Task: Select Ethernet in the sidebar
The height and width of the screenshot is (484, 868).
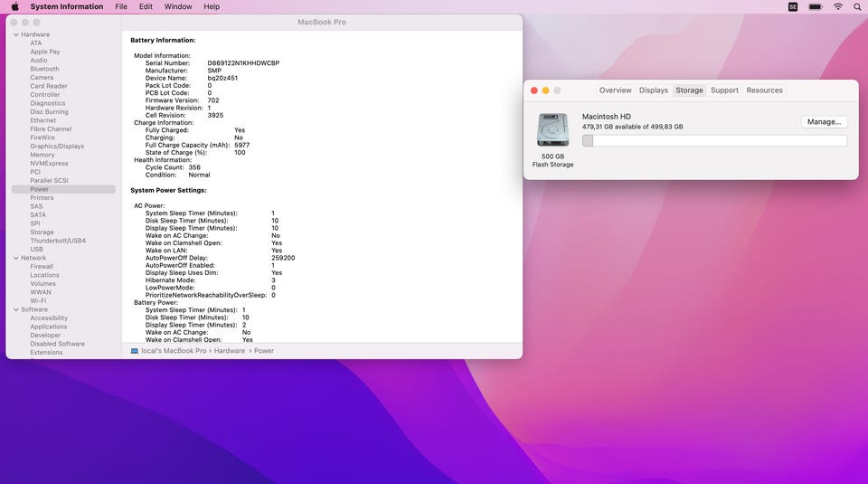Action: 42,120
